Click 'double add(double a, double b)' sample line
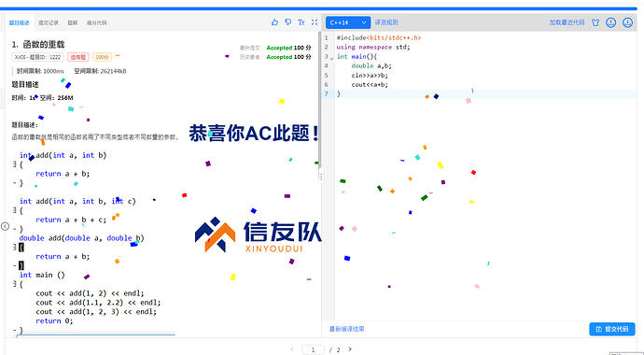Image resolution: width=644 pixels, height=355 pixels. point(82,238)
